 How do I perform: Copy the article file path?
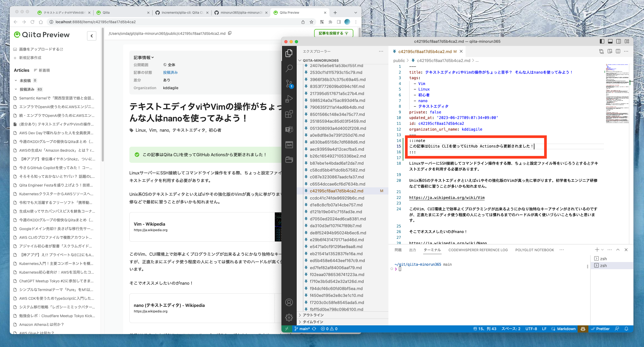coord(230,33)
